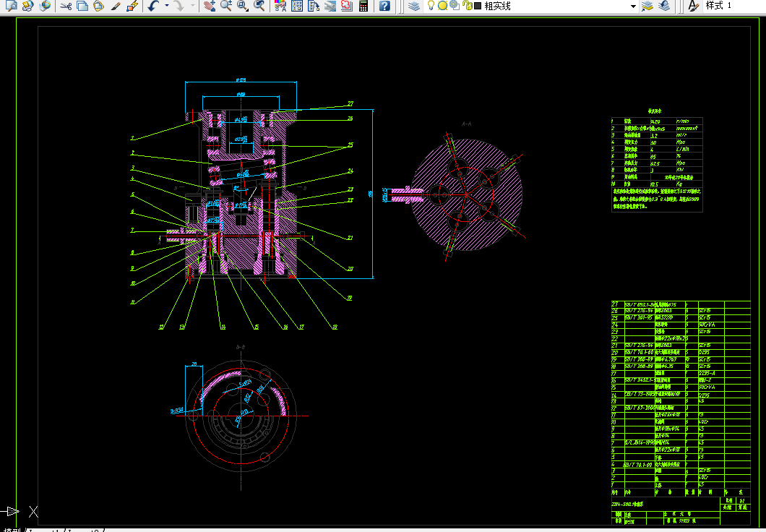Click Make Object's Layer Current icon
Image resolution: width=766 pixels, height=532 pixels.
(647, 6)
